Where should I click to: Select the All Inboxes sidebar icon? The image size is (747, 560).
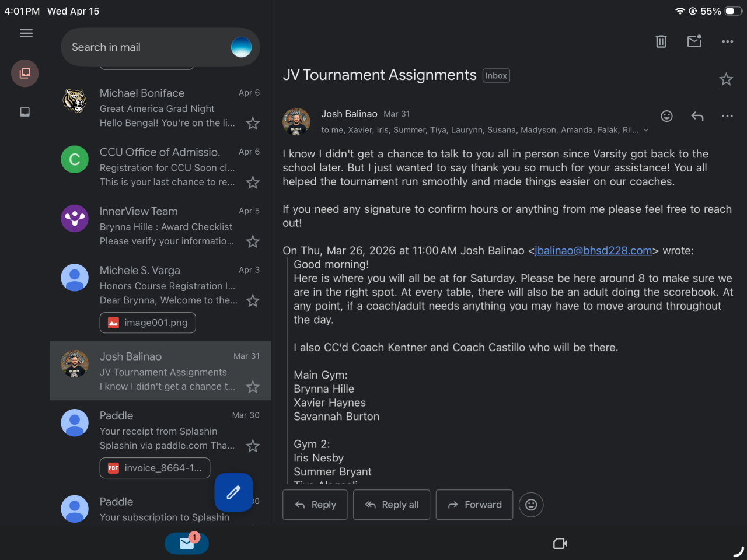coord(25,73)
